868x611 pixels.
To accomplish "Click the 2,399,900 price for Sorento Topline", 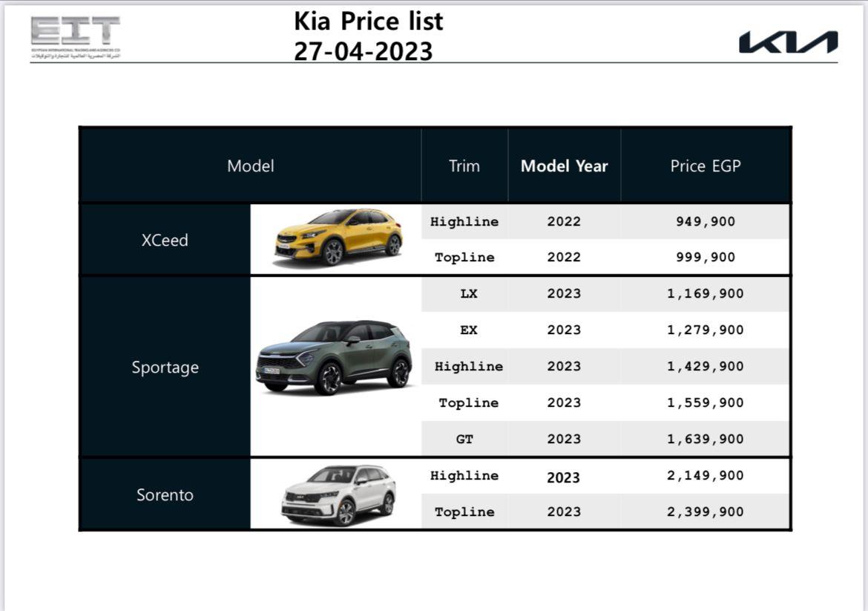I will (x=705, y=512).
